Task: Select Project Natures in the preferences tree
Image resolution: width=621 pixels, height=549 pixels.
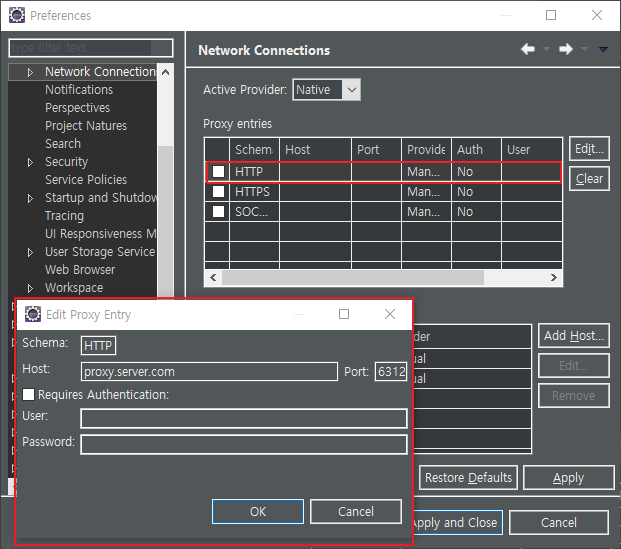Action: 86,126
